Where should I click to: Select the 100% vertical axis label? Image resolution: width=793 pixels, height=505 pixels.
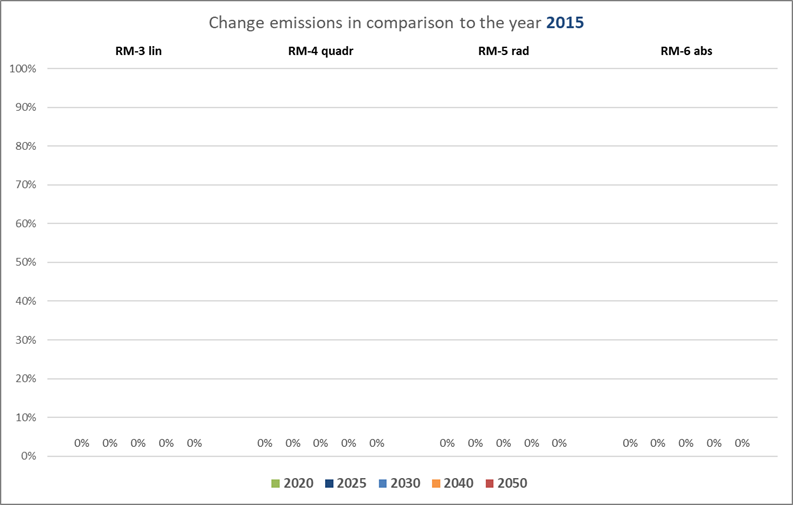[x=22, y=69]
